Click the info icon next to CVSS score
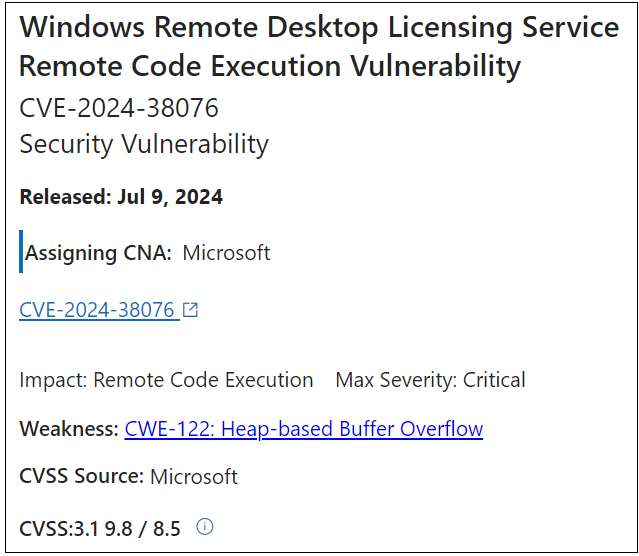This screenshot has height=556, width=639. point(205,526)
